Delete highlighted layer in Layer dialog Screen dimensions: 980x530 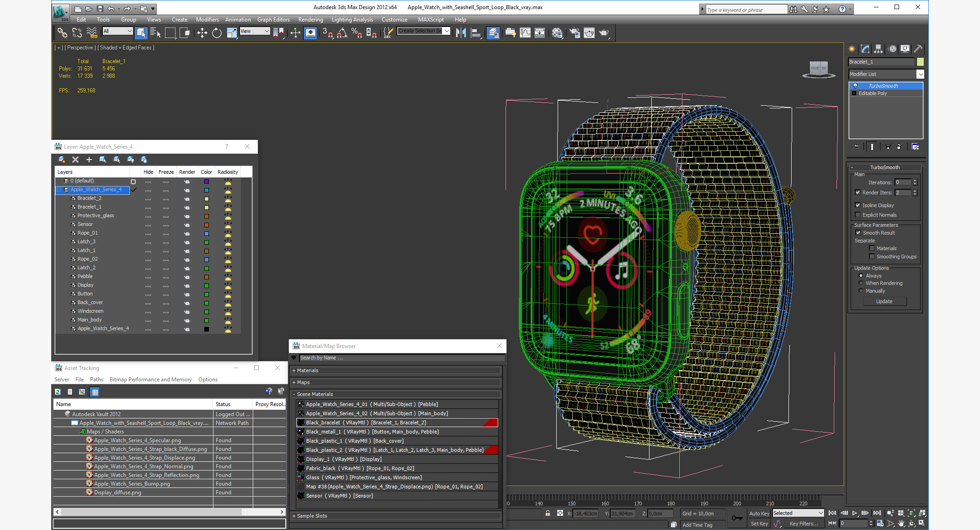[75, 160]
